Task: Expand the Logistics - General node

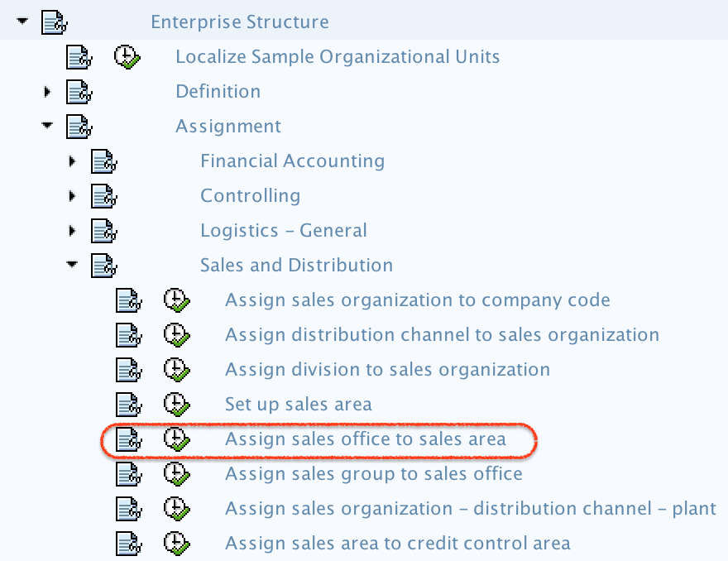Action: (72, 230)
